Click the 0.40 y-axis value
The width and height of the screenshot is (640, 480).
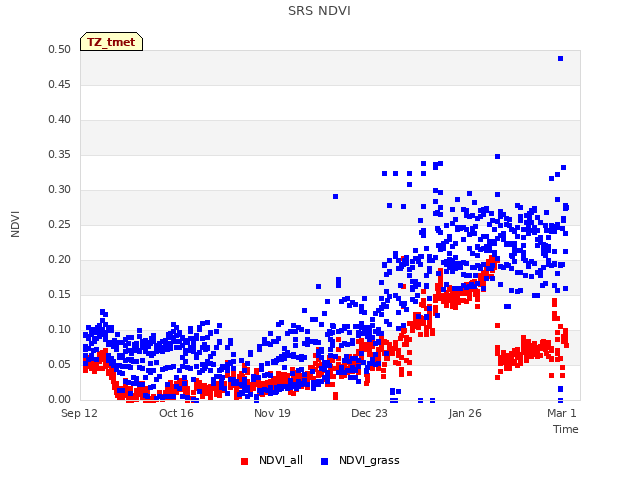click(x=60, y=120)
